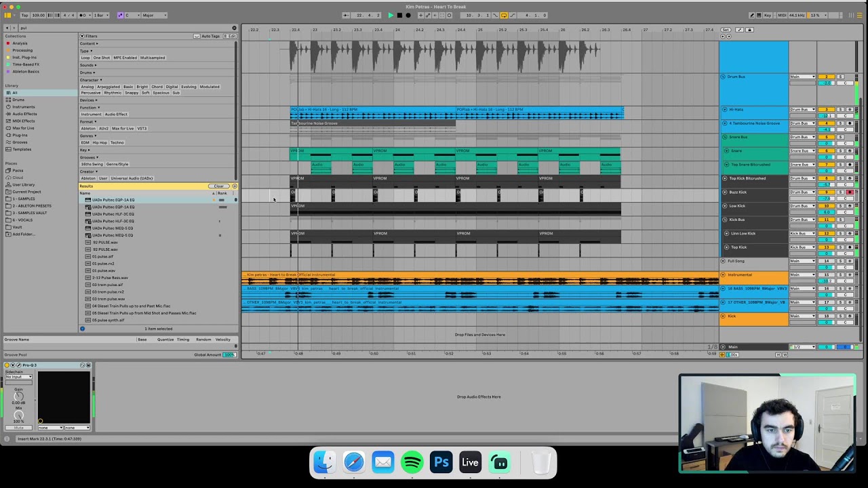Arm the Arrangement Record button
This screenshot has width=868, height=488.
click(408, 15)
